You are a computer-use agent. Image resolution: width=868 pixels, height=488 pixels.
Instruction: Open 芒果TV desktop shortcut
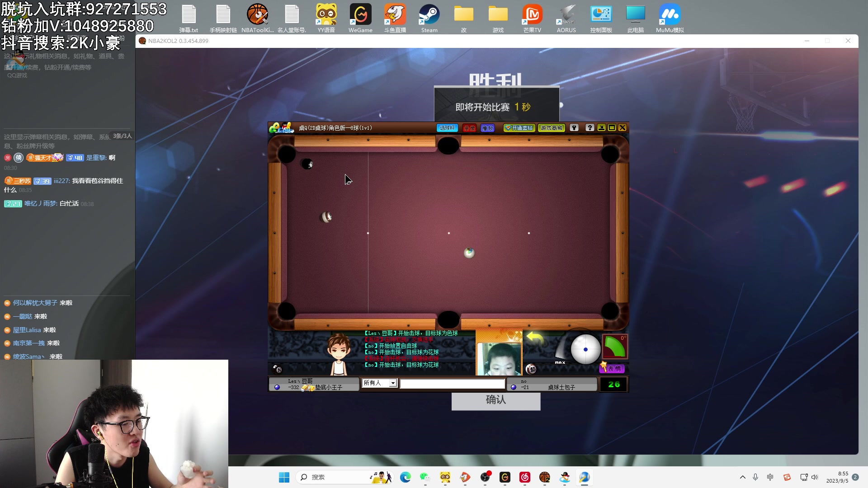(532, 19)
